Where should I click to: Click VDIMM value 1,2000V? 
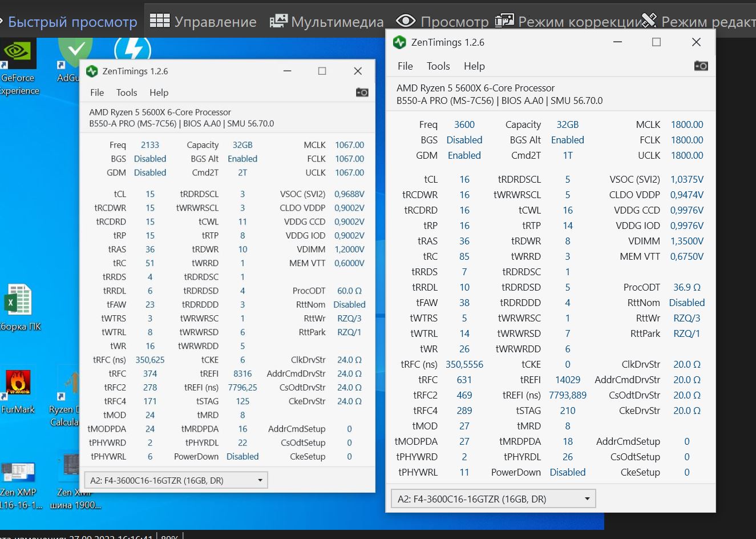click(349, 249)
